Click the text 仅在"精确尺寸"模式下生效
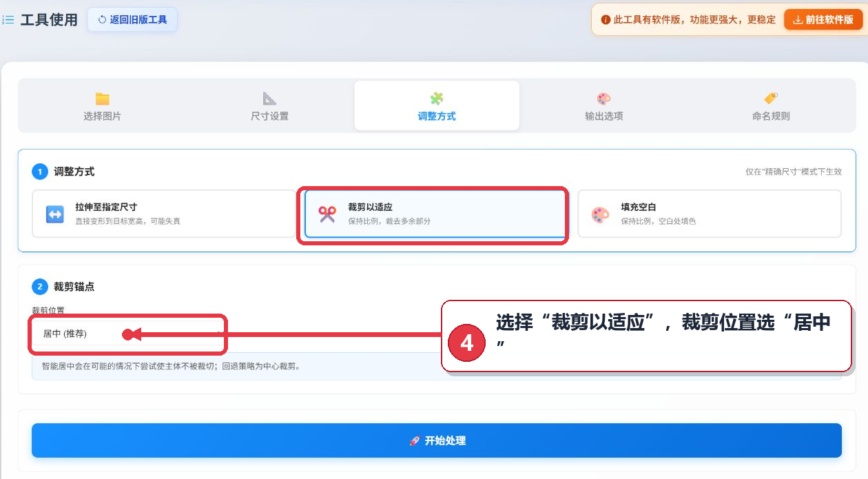The image size is (868, 479). point(794,172)
